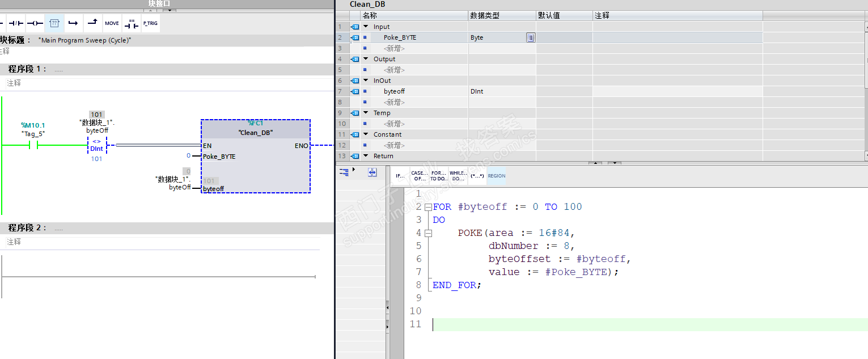
Task: Collapse the Constant section
Action: click(x=366, y=134)
